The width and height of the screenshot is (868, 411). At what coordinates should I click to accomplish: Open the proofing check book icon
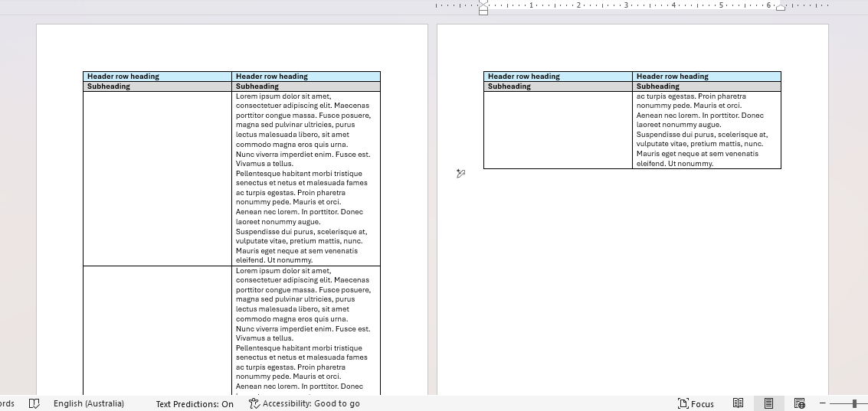click(34, 403)
